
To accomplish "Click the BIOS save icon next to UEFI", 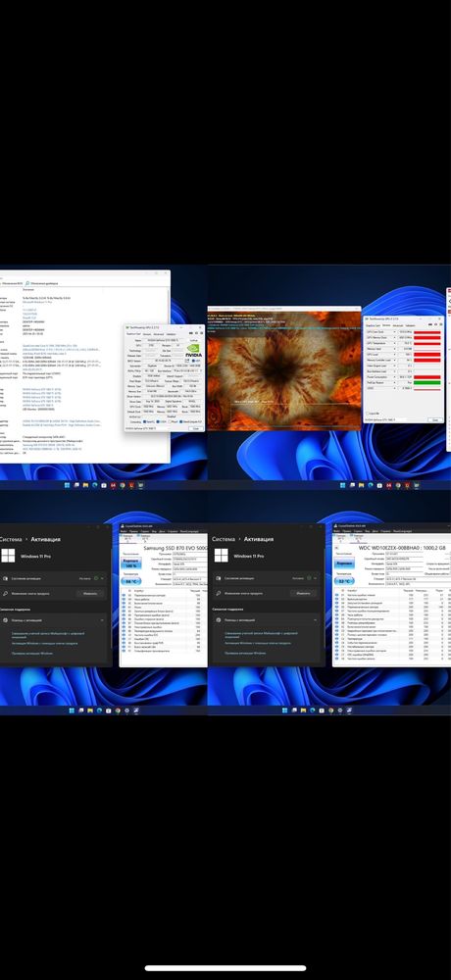I will [x=187, y=361].
